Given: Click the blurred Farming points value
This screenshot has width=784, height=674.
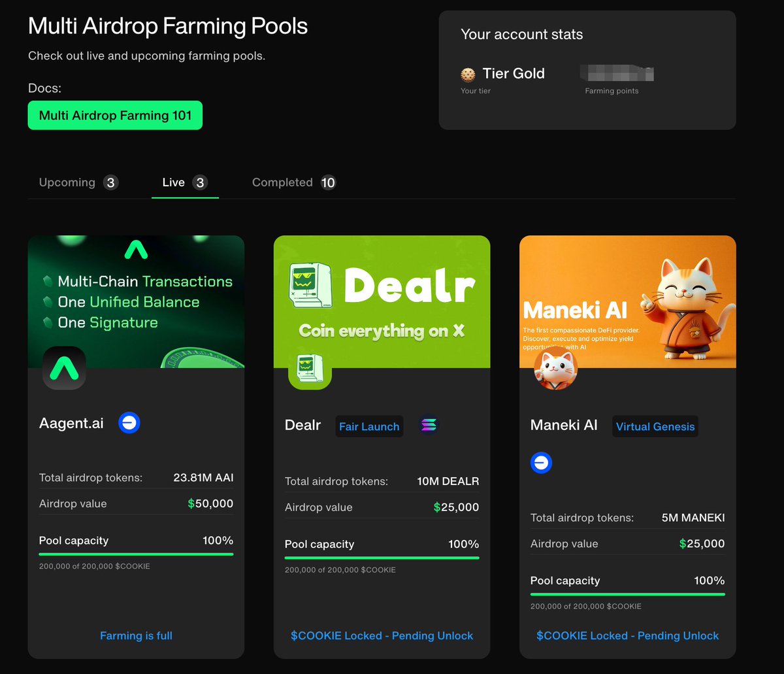Looking at the screenshot, I should [616, 73].
